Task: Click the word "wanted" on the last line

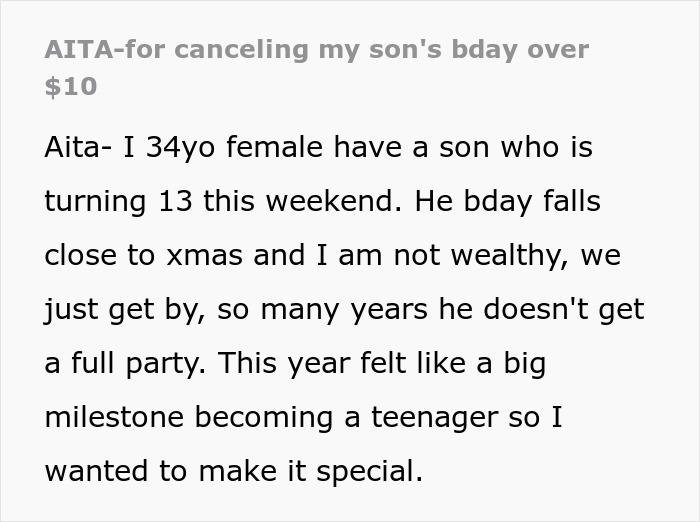Action: tap(98, 472)
